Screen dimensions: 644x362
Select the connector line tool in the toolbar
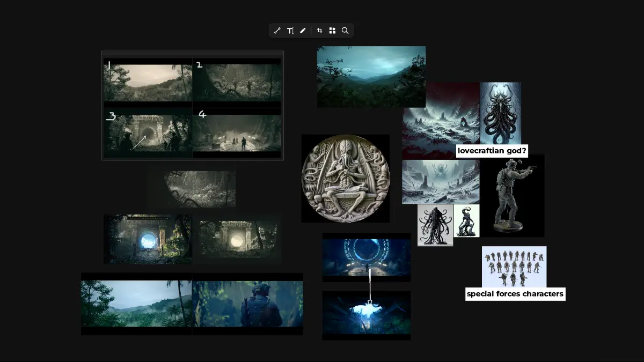277,31
